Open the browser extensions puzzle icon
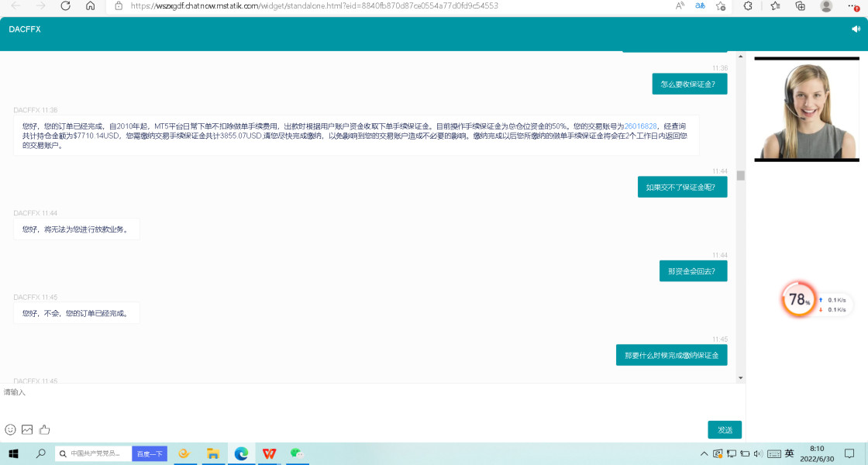 click(748, 5)
